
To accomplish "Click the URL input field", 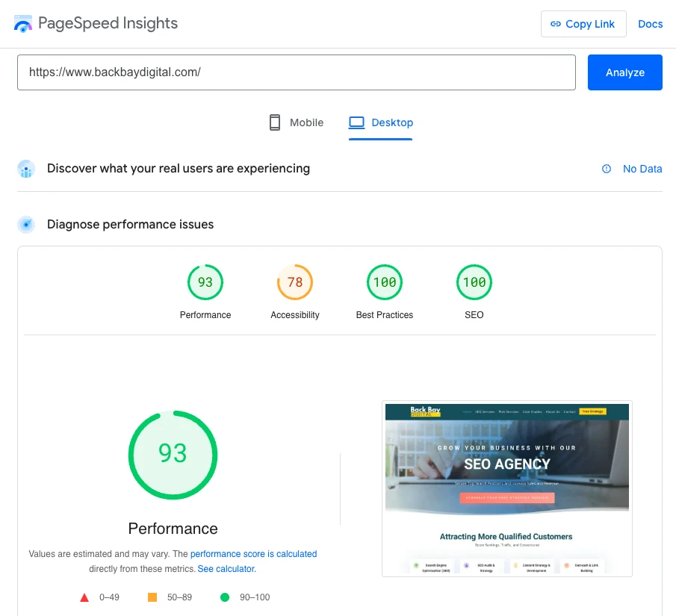I will [x=296, y=72].
